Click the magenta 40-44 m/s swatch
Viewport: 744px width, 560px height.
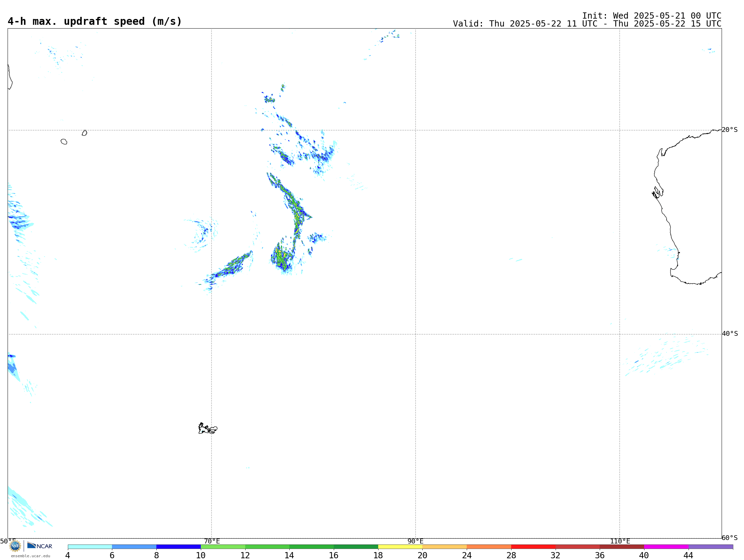point(666,547)
